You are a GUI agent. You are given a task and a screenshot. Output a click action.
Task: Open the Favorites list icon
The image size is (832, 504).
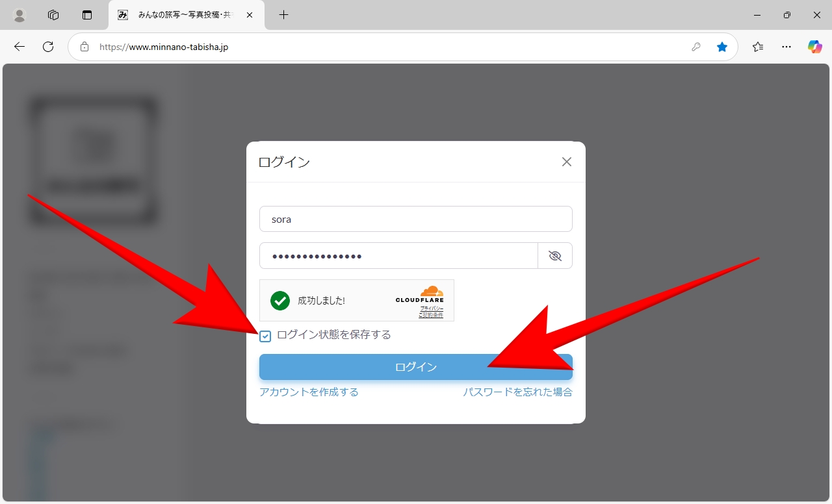click(758, 47)
